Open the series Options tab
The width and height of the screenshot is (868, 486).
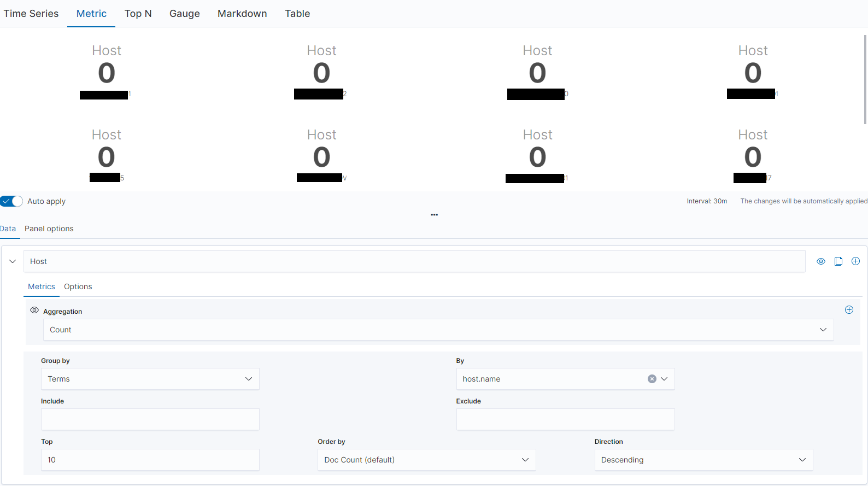(78, 286)
